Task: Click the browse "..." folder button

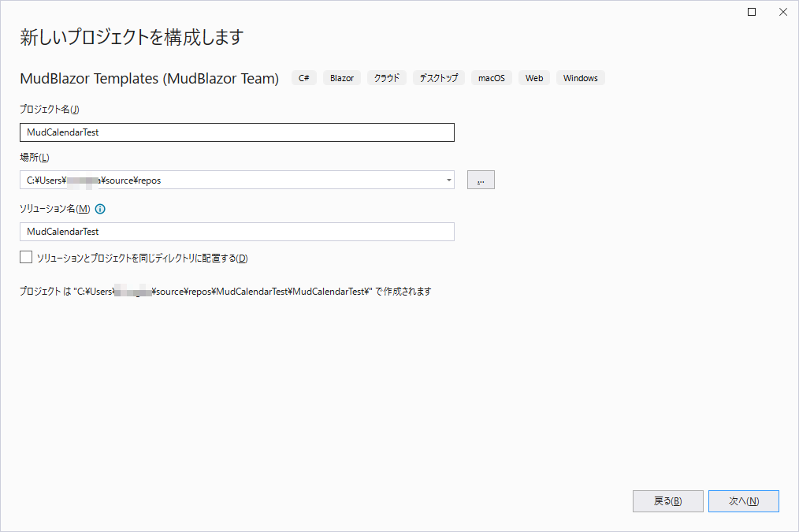Action: point(481,180)
